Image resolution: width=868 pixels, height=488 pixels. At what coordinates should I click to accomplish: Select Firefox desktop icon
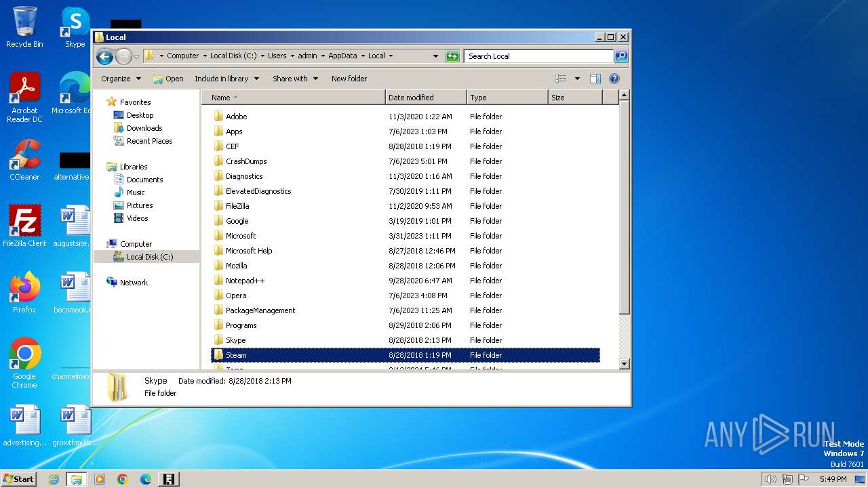[x=24, y=293]
